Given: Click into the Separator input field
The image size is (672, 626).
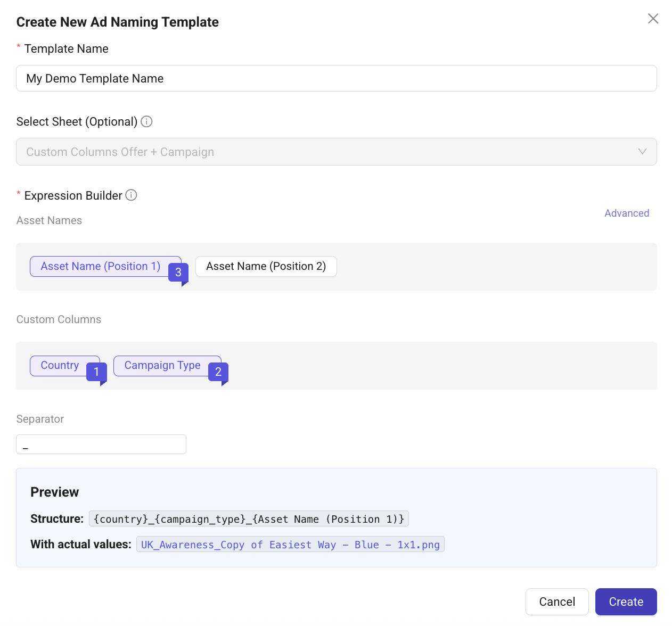Looking at the screenshot, I should coord(101,444).
